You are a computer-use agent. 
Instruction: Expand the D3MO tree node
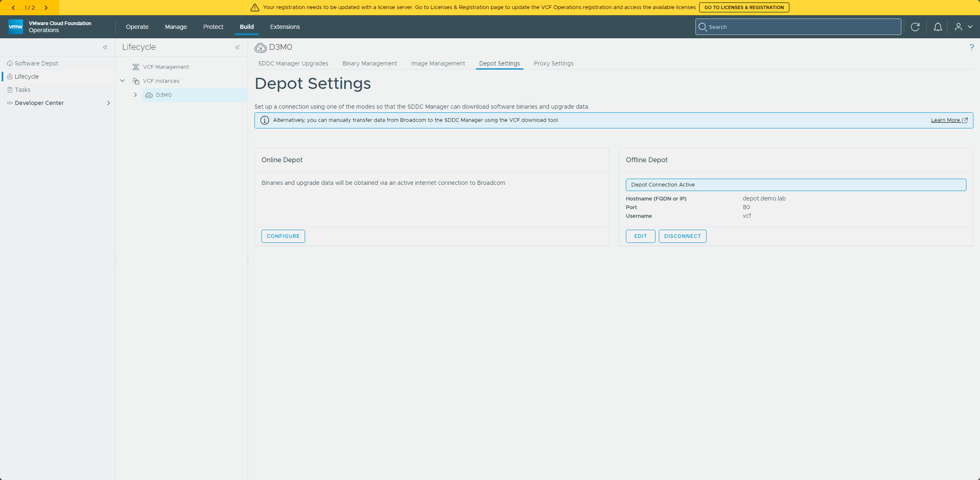[x=135, y=95]
